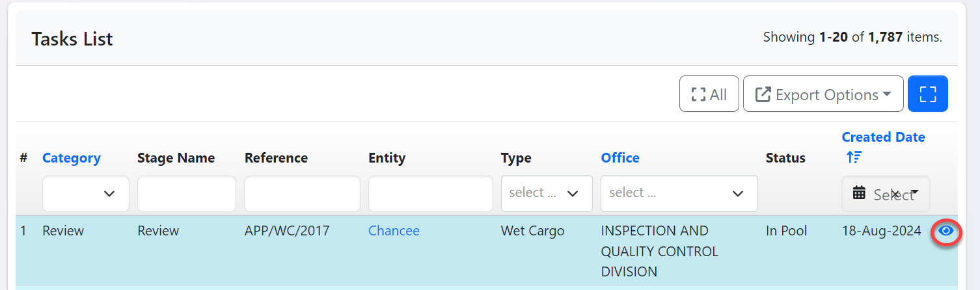
Task: Focus the Reference filter text box
Action: [302, 194]
